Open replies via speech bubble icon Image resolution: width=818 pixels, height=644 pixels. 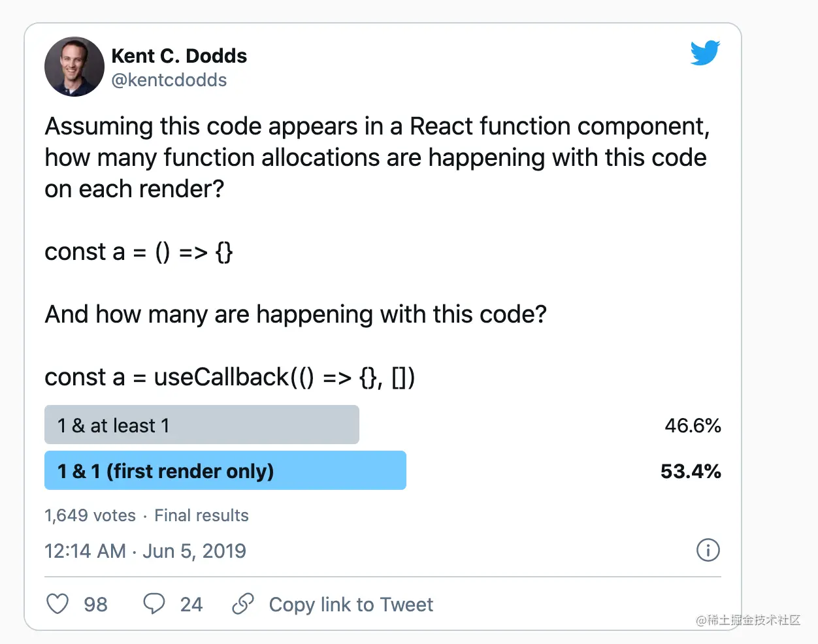154,604
